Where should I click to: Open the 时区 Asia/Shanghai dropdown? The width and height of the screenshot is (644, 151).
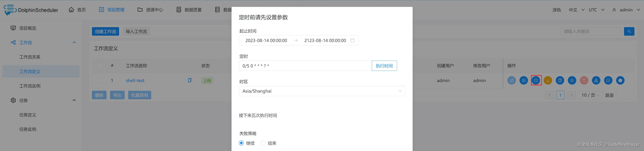(322, 91)
